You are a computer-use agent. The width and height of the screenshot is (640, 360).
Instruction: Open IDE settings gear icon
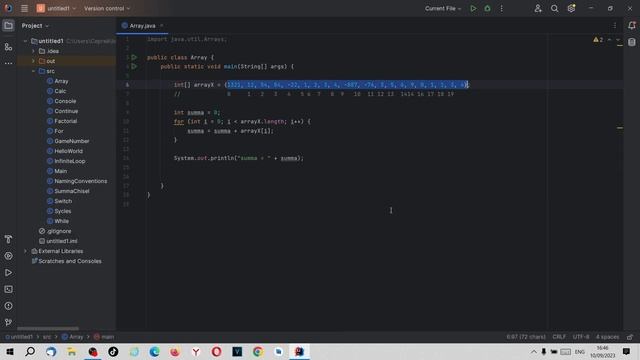(x=571, y=8)
